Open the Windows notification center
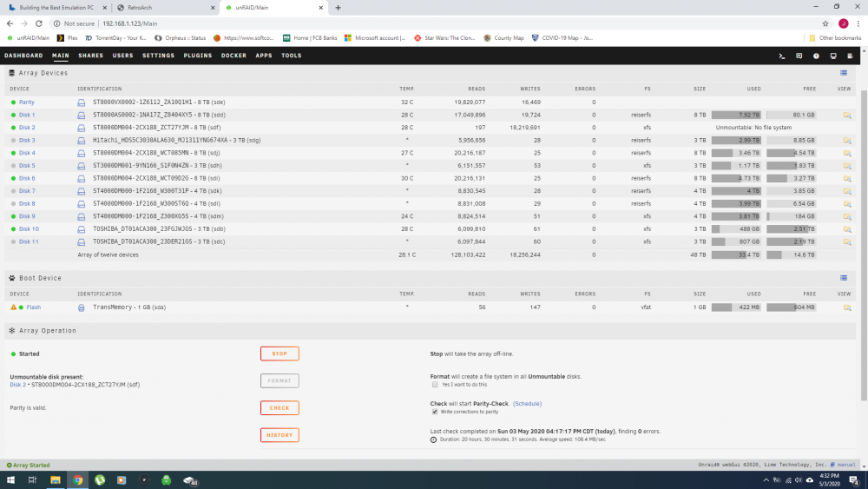 coord(854,480)
